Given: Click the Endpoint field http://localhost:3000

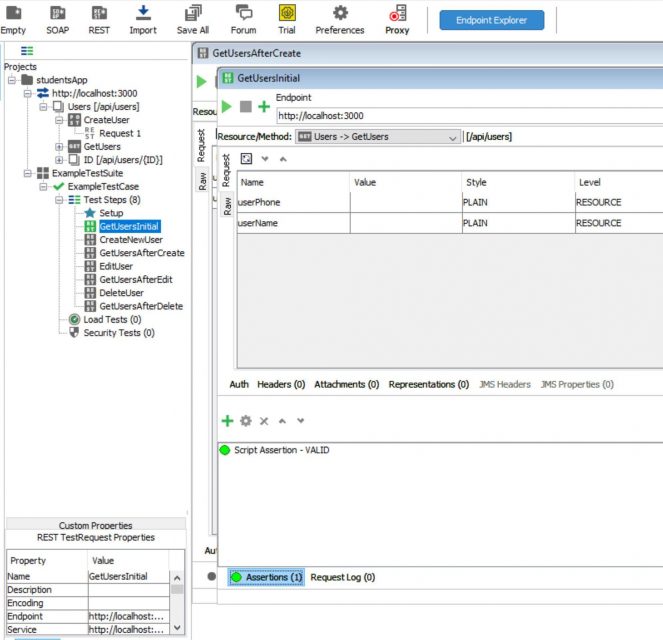Looking at the screenshot, I should pos(469,116).
